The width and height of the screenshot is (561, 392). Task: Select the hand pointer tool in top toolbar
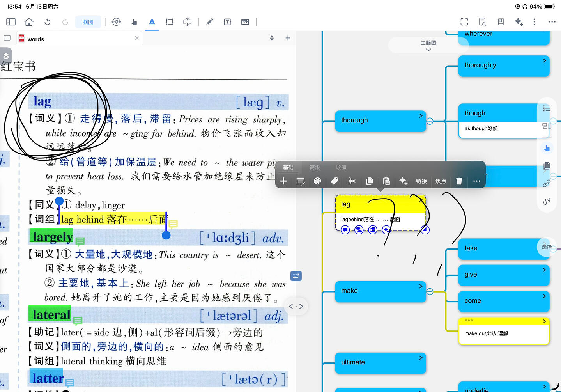pos(134,22)
